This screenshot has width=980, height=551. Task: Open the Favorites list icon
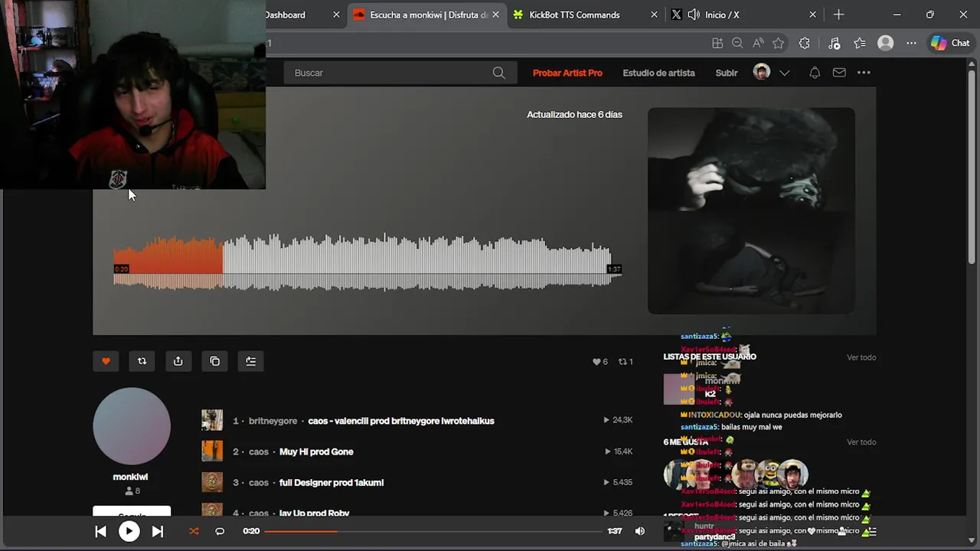click(860, 44)
